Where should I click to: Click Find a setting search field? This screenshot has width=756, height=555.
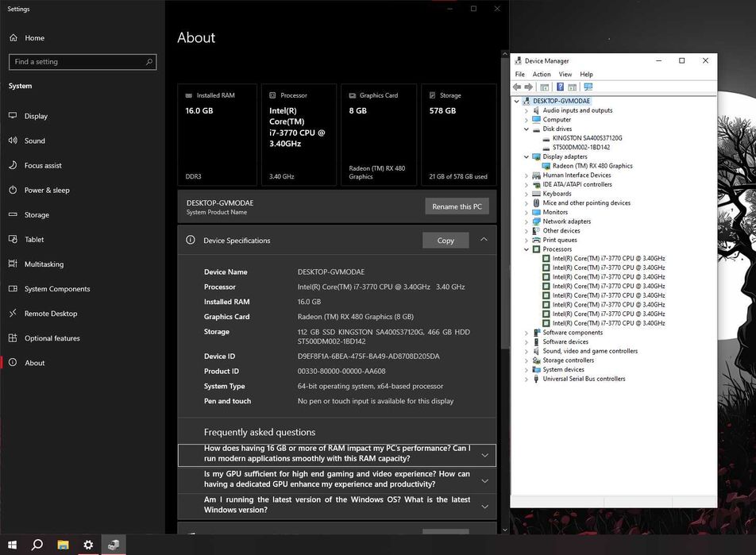[x=83, y=62]
